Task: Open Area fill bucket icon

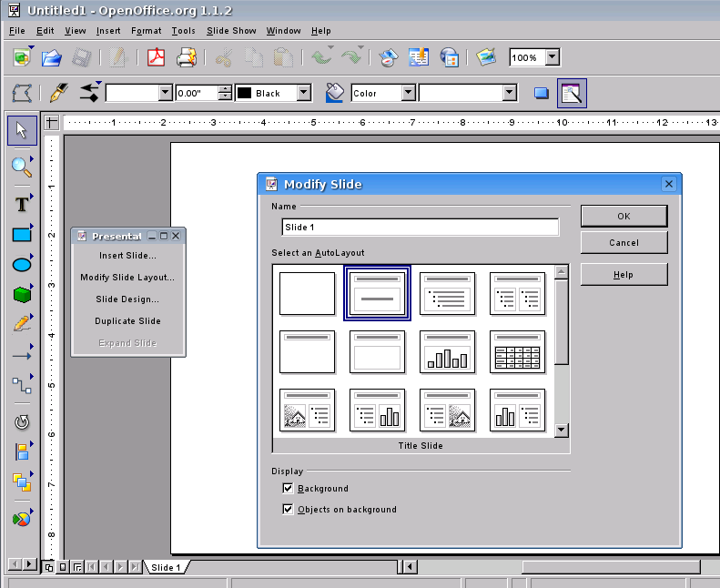Action: (335, 92)
